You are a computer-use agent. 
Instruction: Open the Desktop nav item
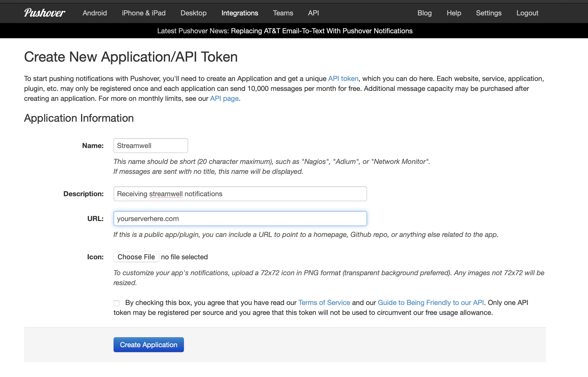point(193,13)
